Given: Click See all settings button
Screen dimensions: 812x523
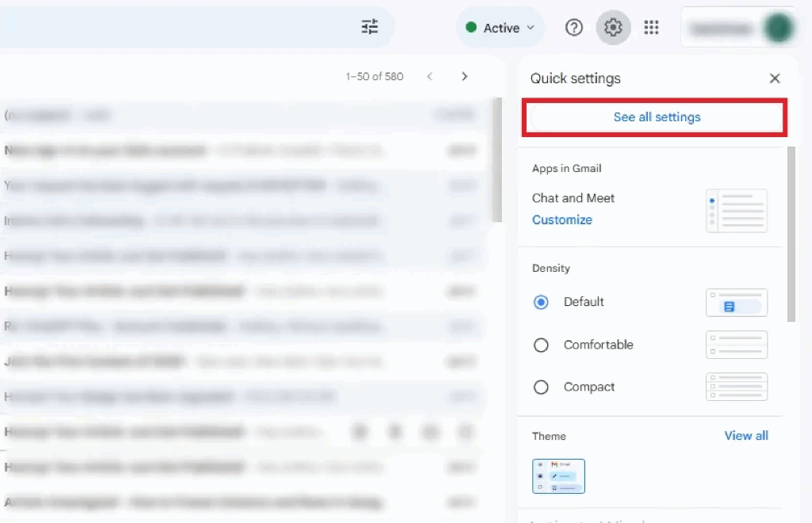Looking at the screenshot, I should [x=657, y=117].
